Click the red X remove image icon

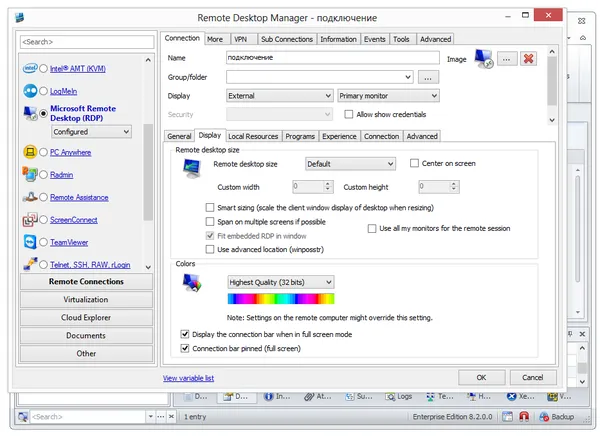528,59
